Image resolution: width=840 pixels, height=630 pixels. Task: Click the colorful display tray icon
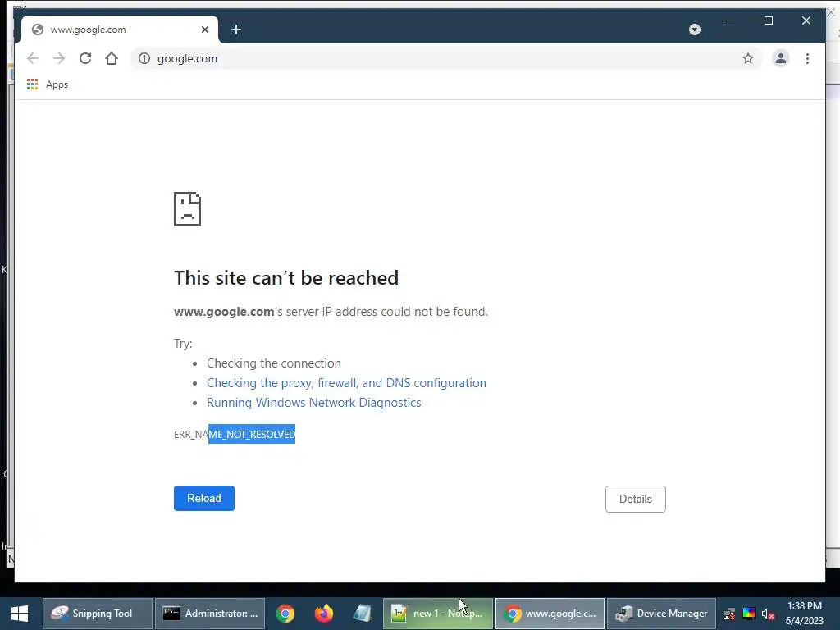[748, 614]
